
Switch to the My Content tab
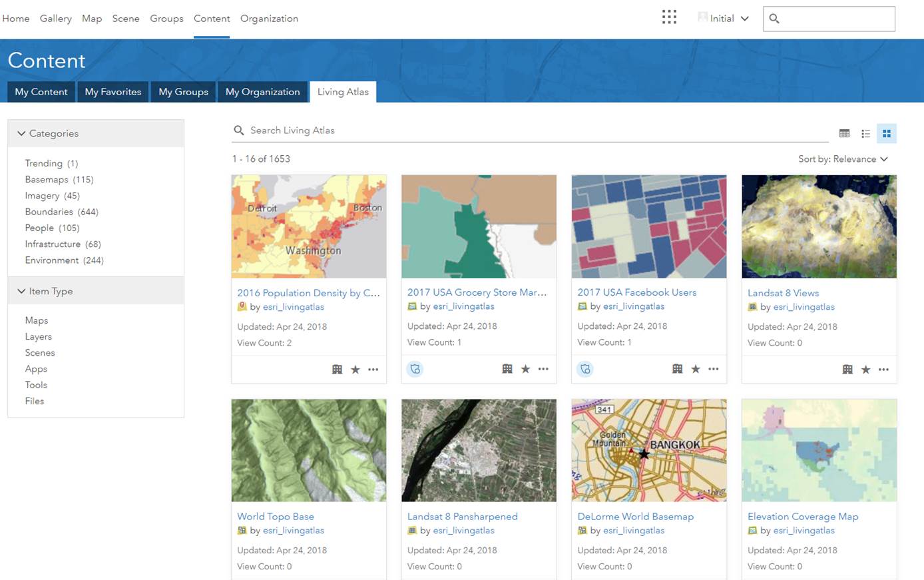(41, 92)
